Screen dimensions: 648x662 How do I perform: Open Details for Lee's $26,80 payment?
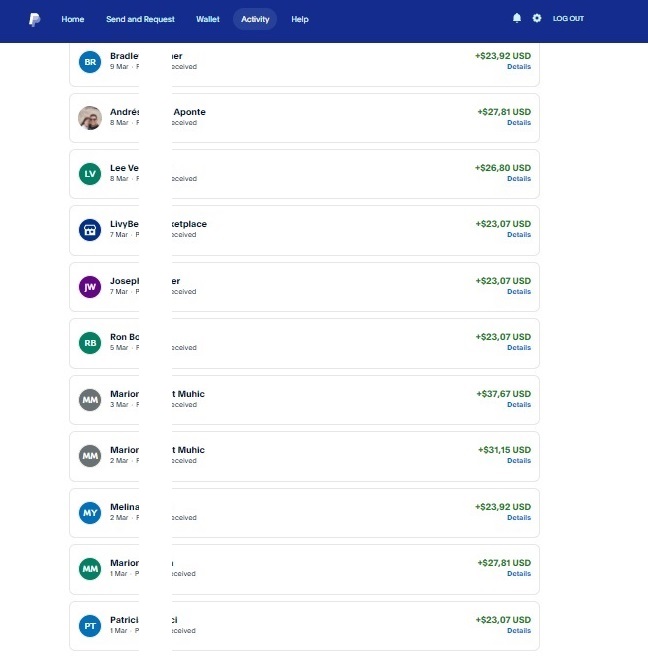[519, 179]
